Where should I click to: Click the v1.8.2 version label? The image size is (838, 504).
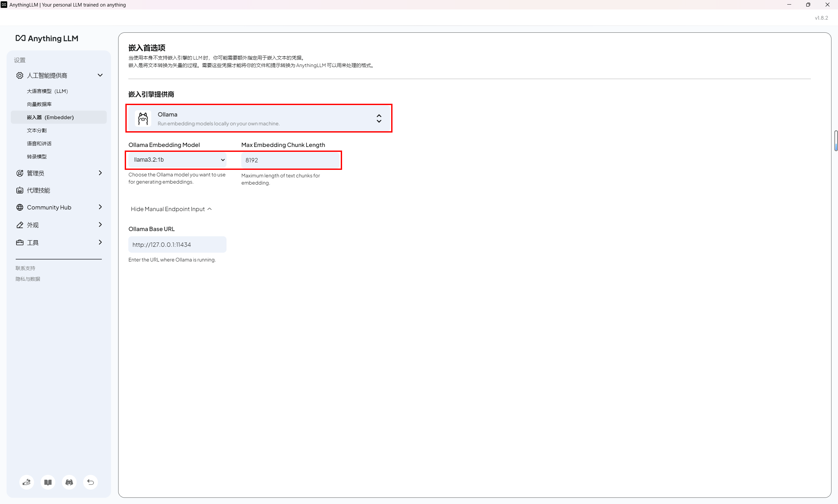pyautogui.click(x=821, y=18)
